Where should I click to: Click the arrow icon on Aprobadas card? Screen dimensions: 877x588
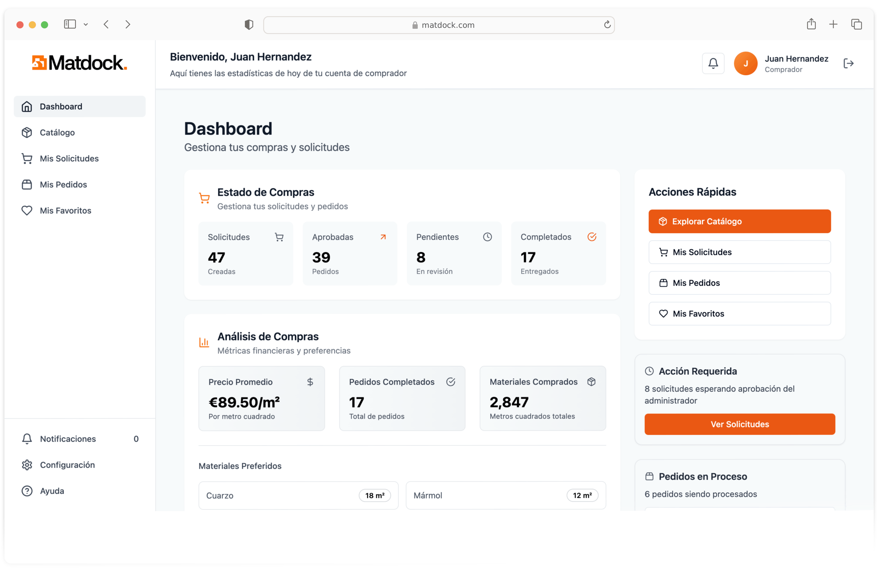coord(383,237)
